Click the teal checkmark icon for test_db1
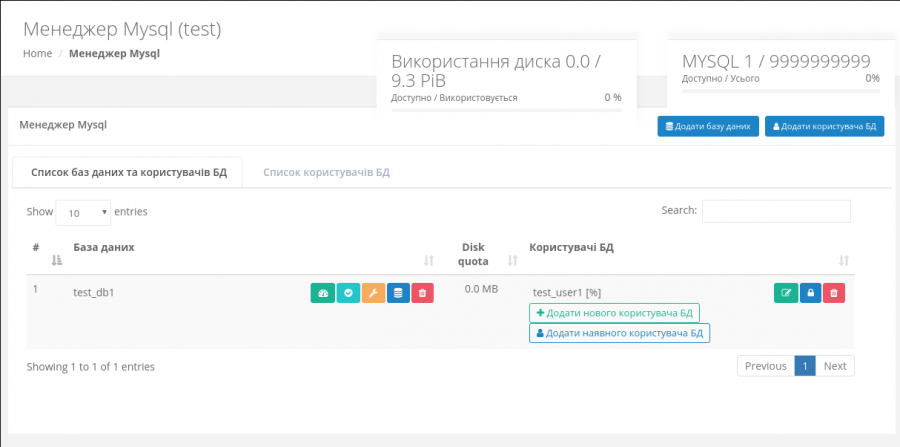Screen dimensions: 900x447 click(348, 293)
